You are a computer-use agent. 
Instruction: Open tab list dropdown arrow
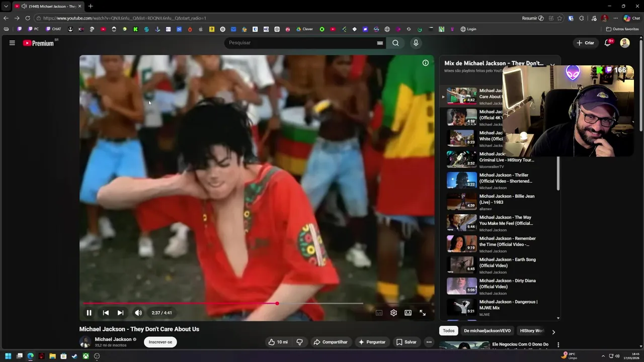pos(6,6)
